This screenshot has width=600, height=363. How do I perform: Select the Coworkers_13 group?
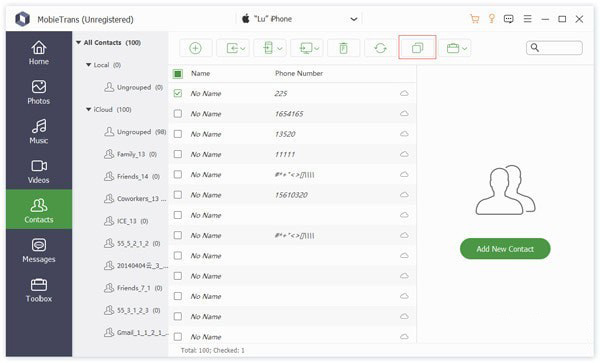(x=135, y=199)
